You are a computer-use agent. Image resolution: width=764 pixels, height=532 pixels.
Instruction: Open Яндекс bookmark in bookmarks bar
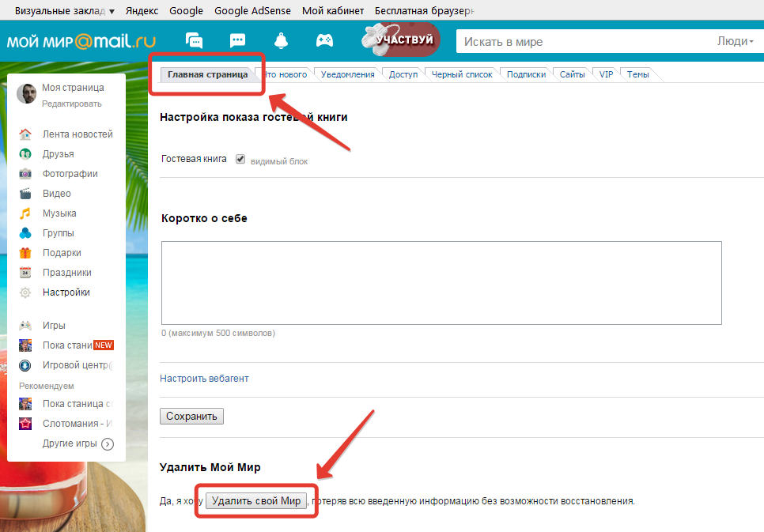142,11
